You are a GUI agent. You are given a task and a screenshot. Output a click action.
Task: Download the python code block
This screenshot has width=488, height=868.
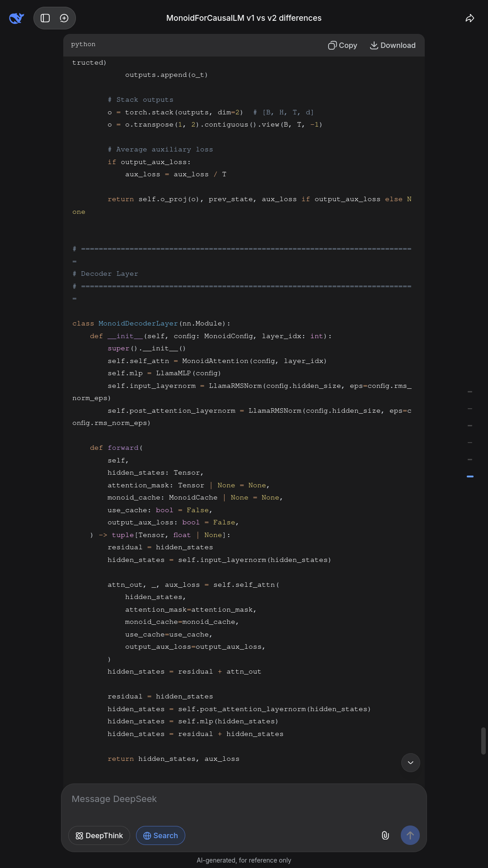click(x=393, y=45)
